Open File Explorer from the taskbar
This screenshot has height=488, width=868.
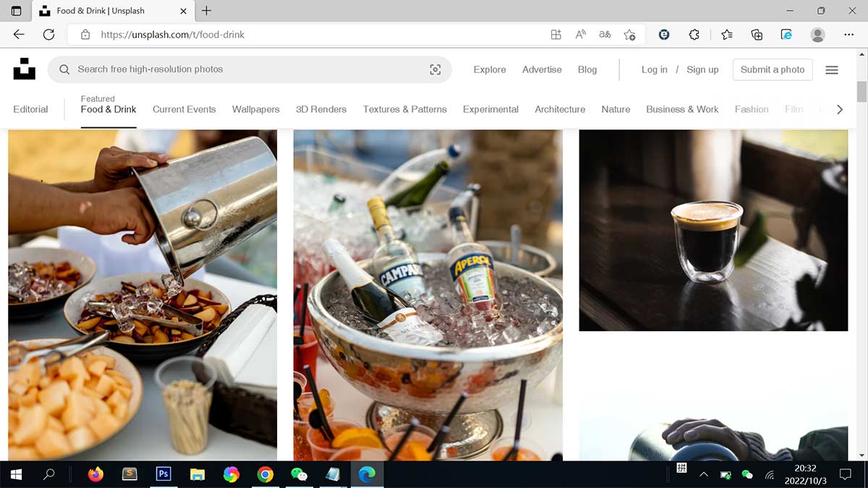click(x=197, y=474)
